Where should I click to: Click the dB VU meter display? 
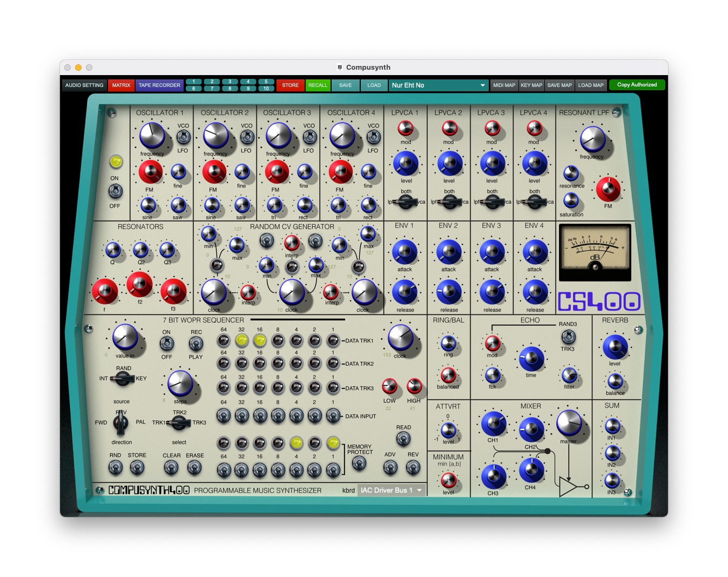595,252
